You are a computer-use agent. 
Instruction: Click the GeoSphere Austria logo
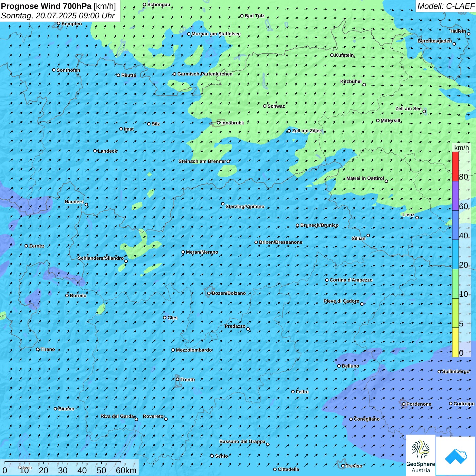(421, 455)
